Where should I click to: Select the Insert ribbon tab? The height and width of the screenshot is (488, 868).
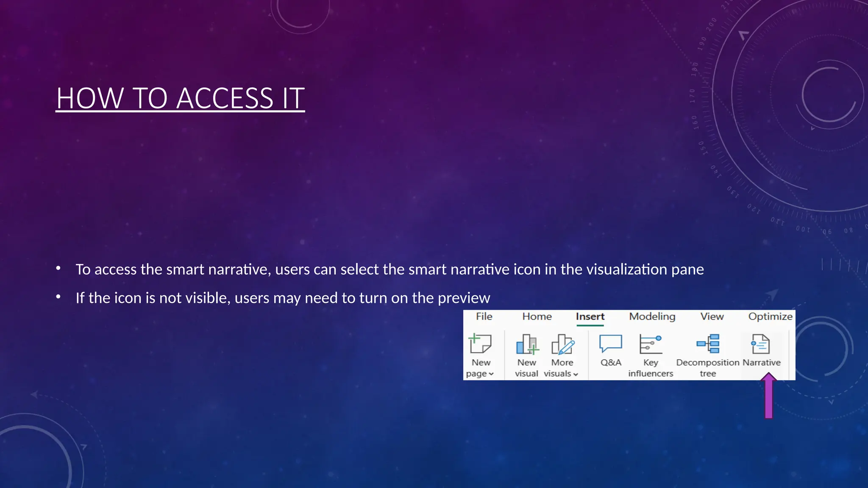(590, 317)
